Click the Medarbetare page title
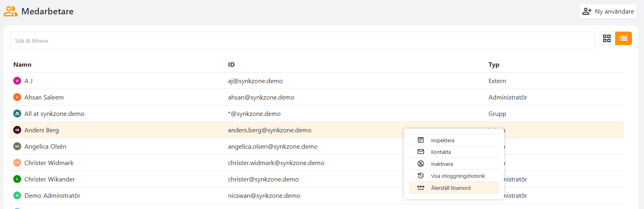This screenshot has height=209, width=644. tap(48, 11)
